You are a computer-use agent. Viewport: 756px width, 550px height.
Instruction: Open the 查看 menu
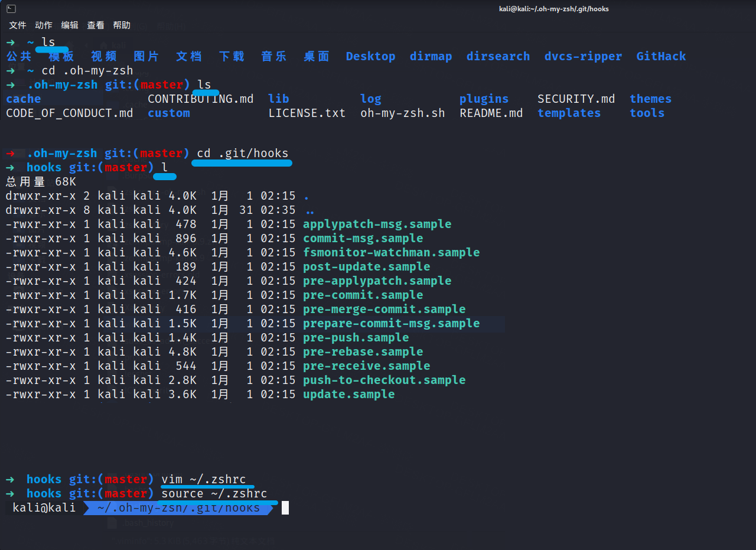[x=96, y=25]
